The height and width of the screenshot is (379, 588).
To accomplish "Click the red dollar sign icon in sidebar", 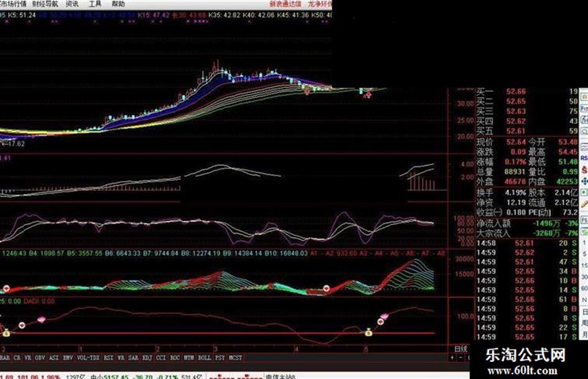I will pyautogui.click(x=584, y=170).
